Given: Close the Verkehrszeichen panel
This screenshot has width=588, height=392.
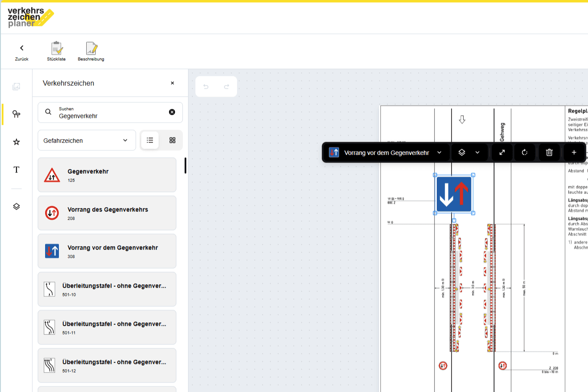Looking at the screenshot, I should [172, 83].
